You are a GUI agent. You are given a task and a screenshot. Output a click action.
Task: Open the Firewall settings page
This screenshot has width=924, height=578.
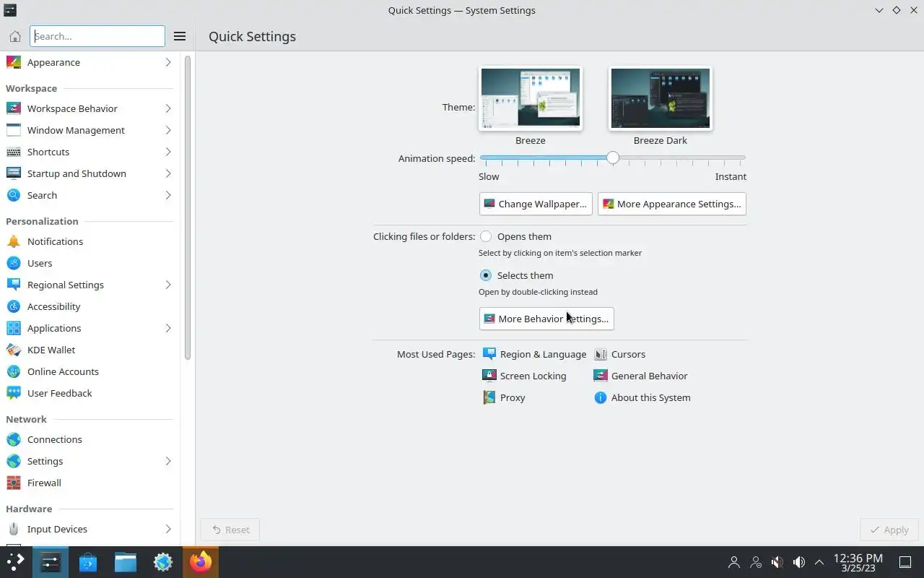click(90, 483)
